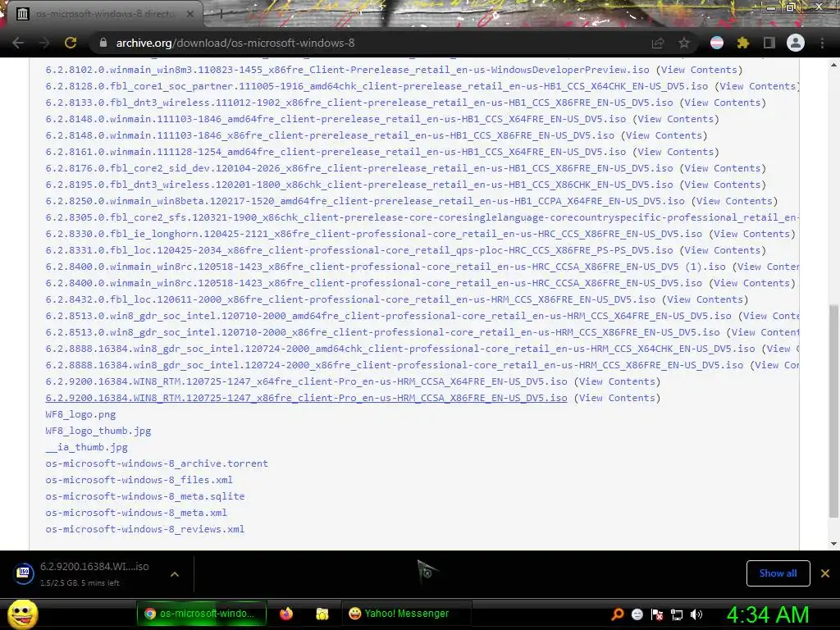Image resolution: width=840 pixels, height=630 pixels.
Task: Open __ia_thumb.jpg file link
Action: tap(86, 447)
